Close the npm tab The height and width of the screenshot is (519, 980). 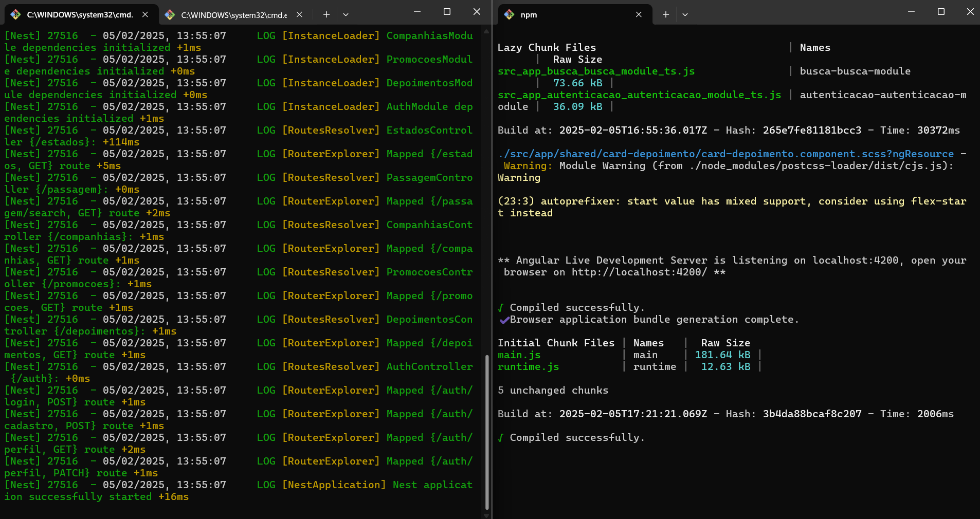639,14
